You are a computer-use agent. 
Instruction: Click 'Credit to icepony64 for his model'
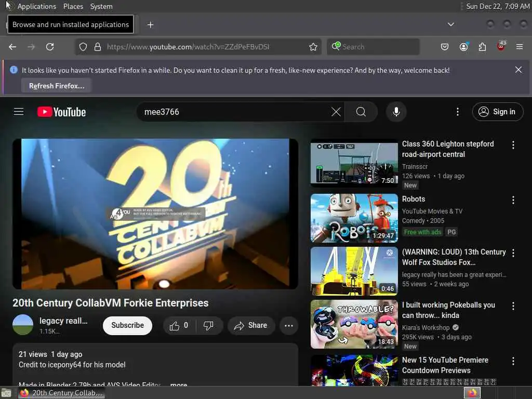point(72,365)
